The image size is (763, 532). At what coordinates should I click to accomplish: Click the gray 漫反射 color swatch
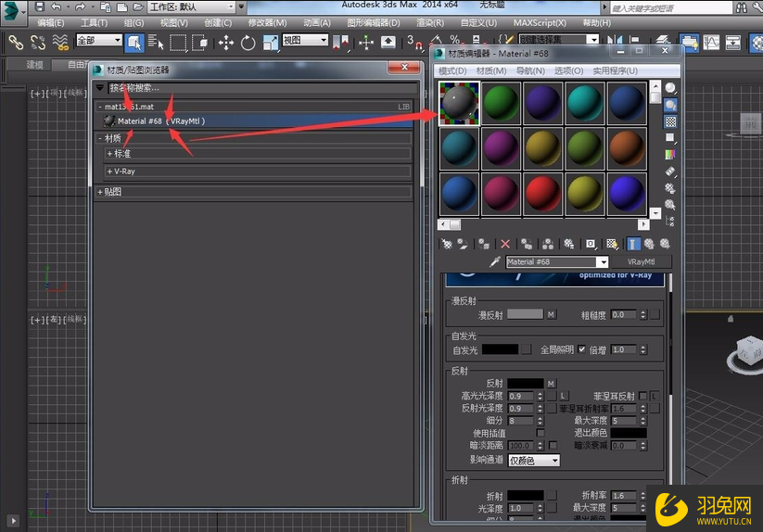pos(525,314)
